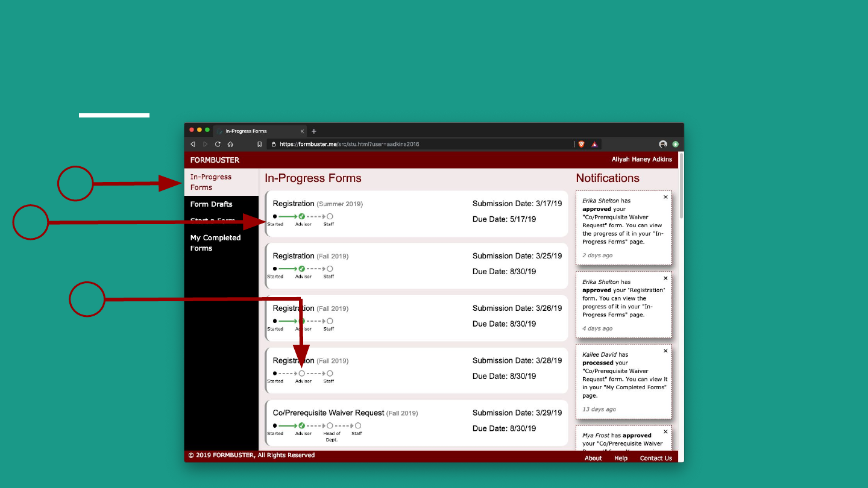Click Advisor checkmark in 3/25/19 Registration card

coord(302,269)
